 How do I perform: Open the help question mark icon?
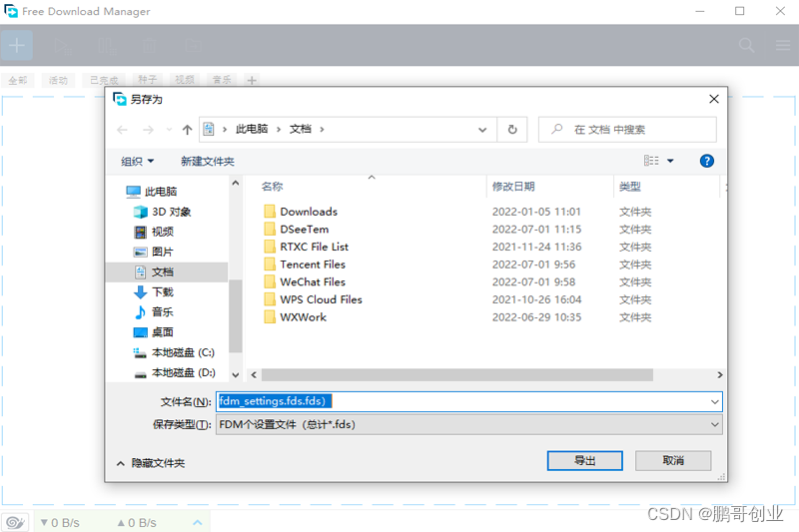tap(707, 161)
